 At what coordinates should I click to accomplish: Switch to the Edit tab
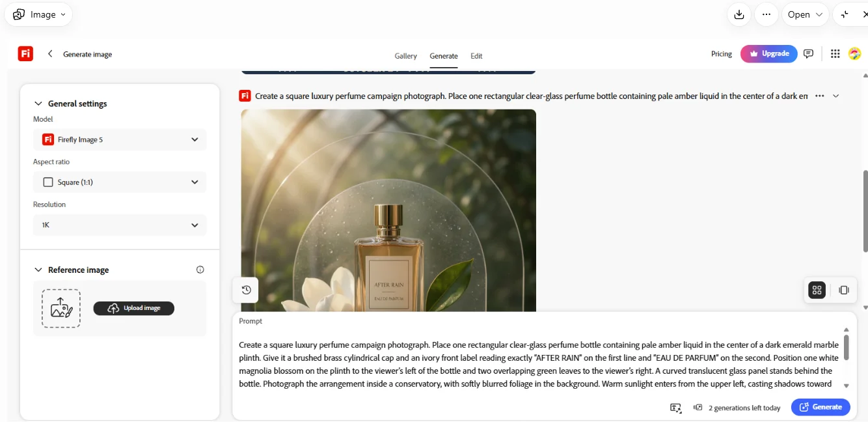coord(476,56)
